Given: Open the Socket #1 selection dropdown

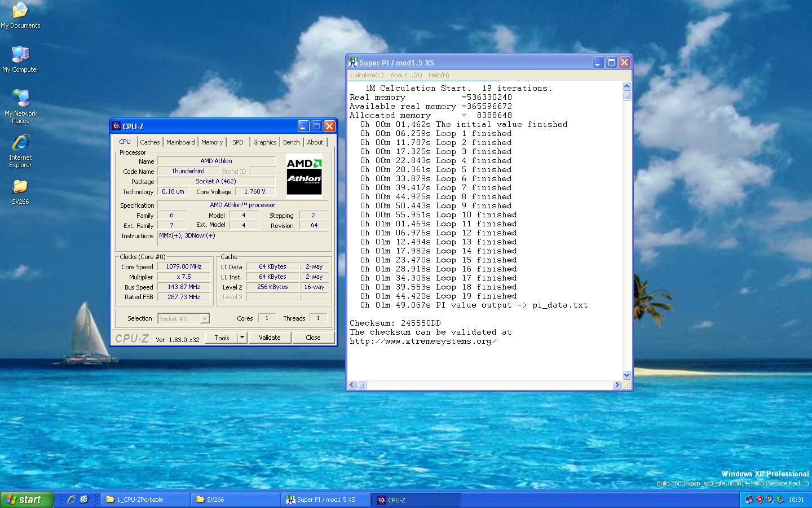Looking at the screenshot, I should coord(184,319).
